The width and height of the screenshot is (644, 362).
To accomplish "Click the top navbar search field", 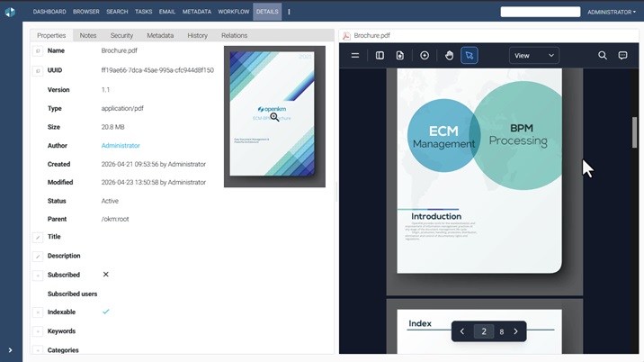I will (x=541, y=12).
